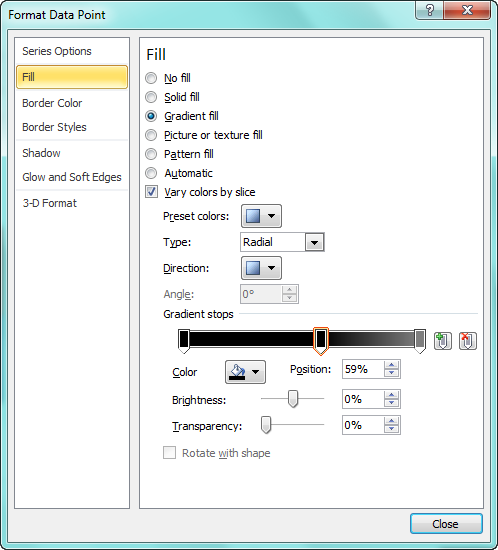Click the Brightness percentage input field
Image resolution: width=498 pixels, height=550 pixels.
click(x=363, y=399)
